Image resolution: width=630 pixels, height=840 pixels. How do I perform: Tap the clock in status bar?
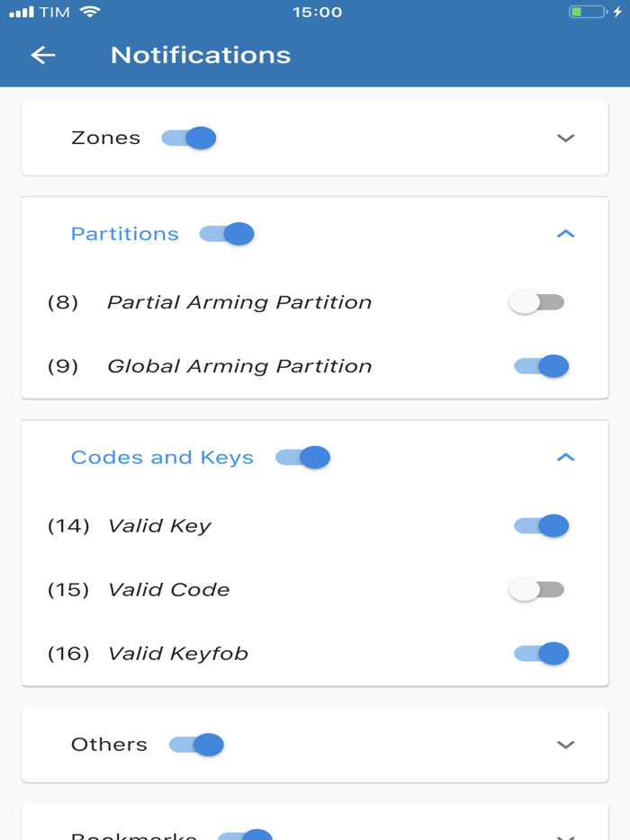317,13
